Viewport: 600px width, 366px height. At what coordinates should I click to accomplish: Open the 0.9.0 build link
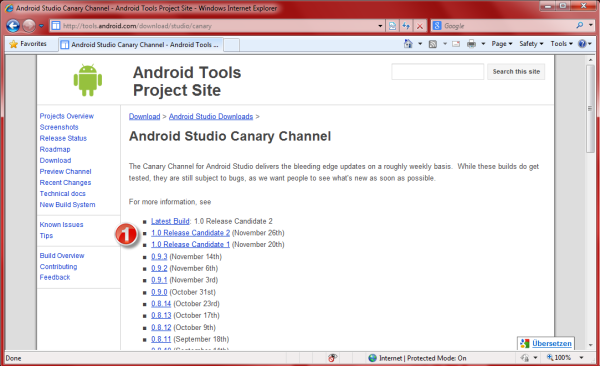pyautogui.click(x=159, y=292)
